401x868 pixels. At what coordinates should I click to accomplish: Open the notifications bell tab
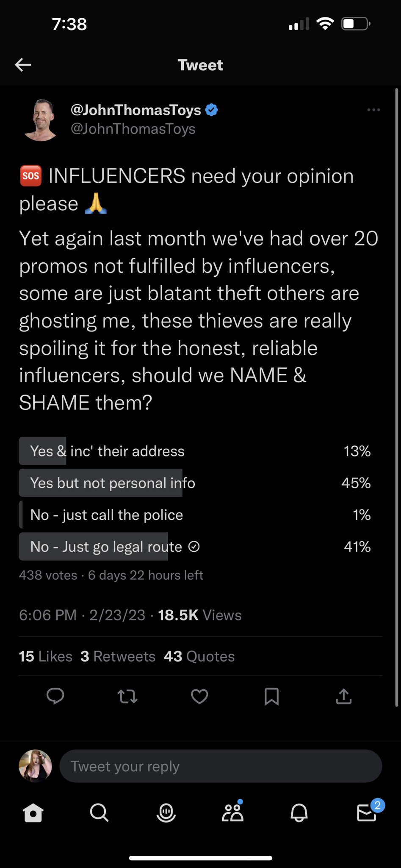pos(299,812)
